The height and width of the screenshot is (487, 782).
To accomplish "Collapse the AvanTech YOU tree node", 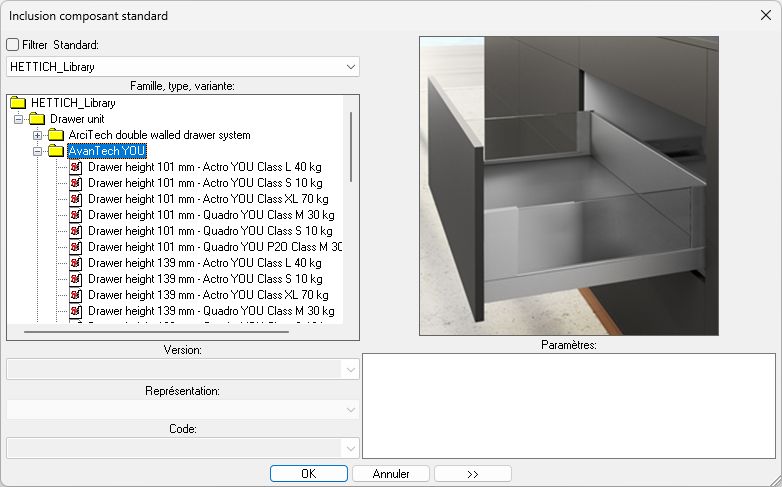I will pos(37,151).
